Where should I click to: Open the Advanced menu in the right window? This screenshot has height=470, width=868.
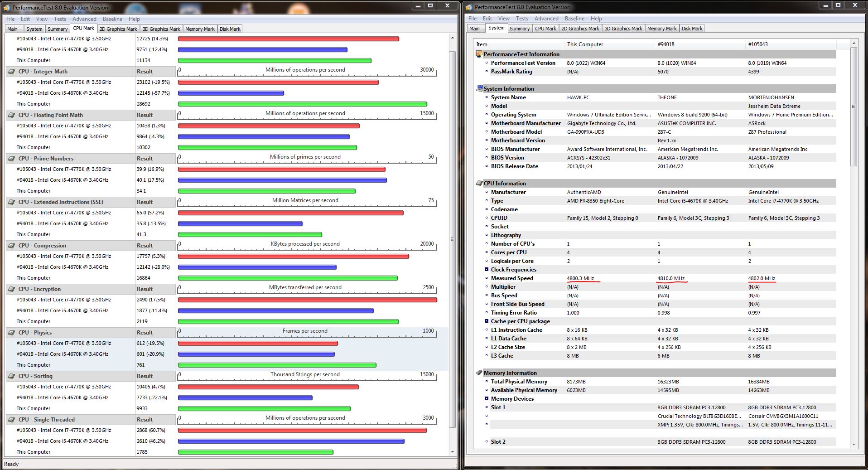click(546, 19)
